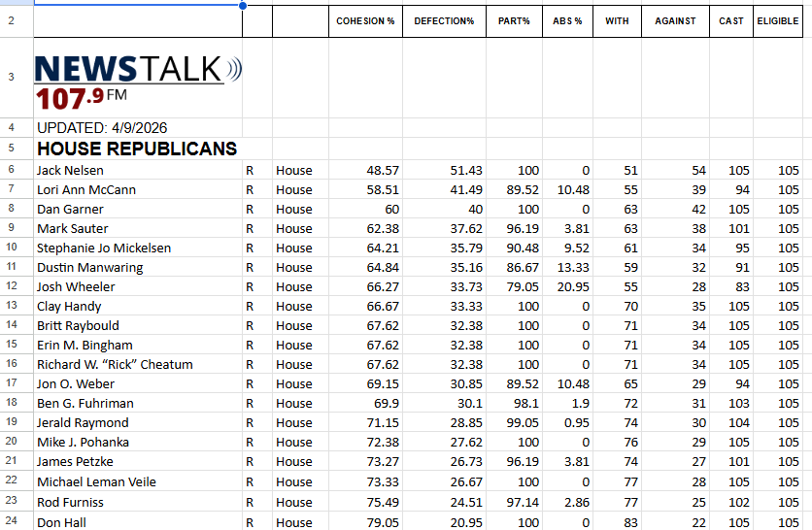Viewport: 812px width, 530px height.
Task: Select the party R cell for Clay Handy
Action: click(256, 306)
